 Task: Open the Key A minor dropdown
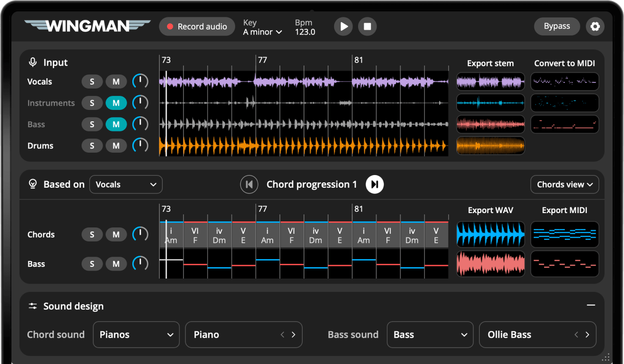[x=263, y=32]
